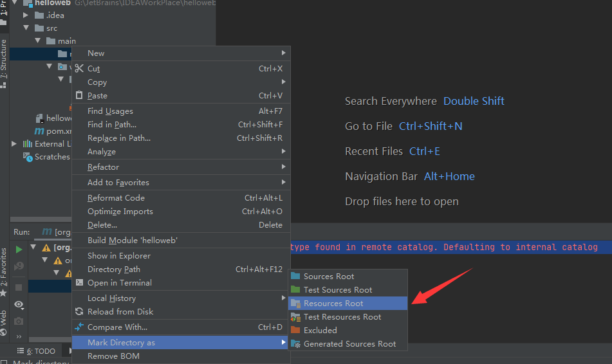Toggle the eye view options in Run panel
This screenshot has height=364, width=612.
coord(19,304)
